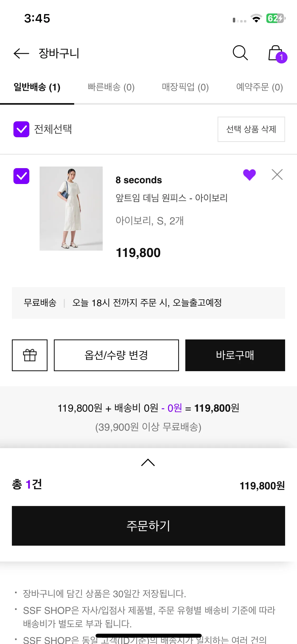Open 옵션/수량 변경 options
This screenshot has height=644, width=297.
coord(116,355)
